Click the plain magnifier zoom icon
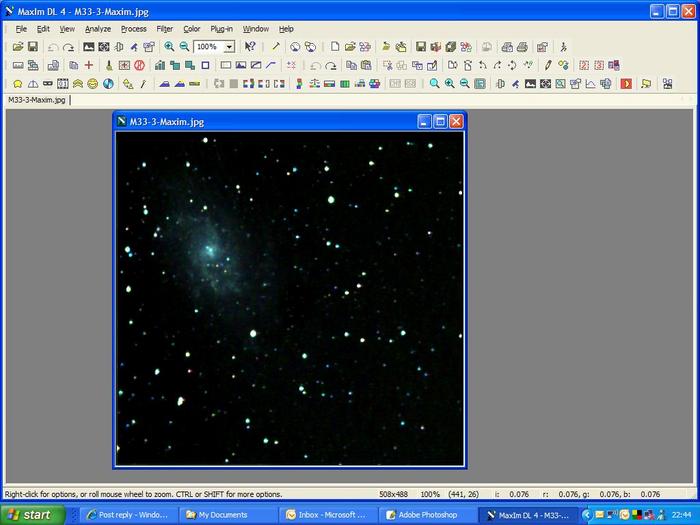The height and width of the screenshot is (525, 700). (x=434, y=83)
